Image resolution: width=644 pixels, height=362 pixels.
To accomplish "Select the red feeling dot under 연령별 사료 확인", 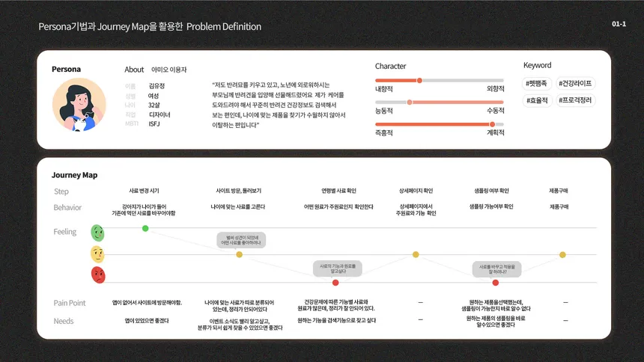I will click(x=335, y=283).
